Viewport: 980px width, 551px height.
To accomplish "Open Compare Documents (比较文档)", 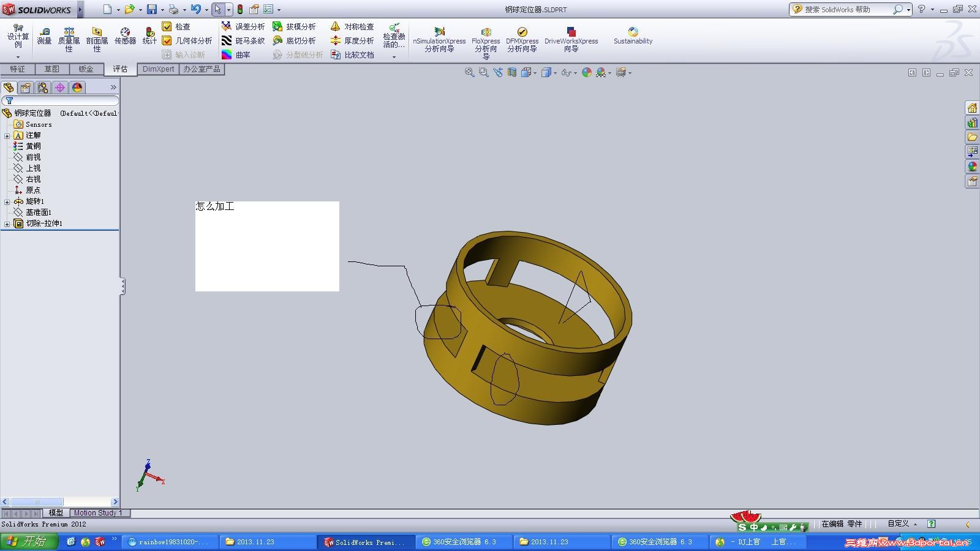I will [x=352, y=54].
